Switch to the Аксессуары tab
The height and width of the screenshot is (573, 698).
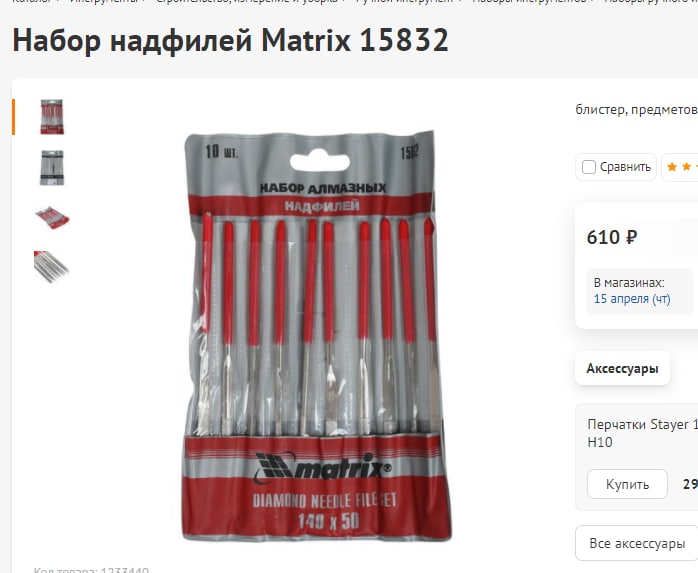[622, 368]
